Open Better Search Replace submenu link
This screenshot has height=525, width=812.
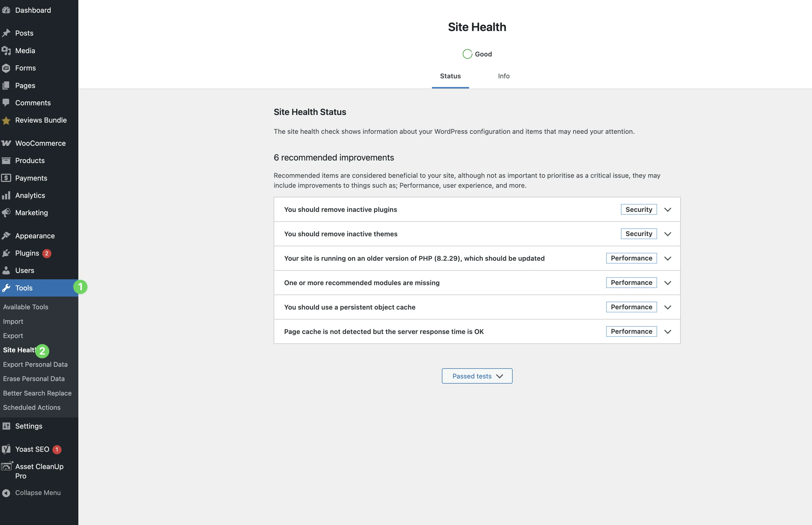click(x=37, y=393)
